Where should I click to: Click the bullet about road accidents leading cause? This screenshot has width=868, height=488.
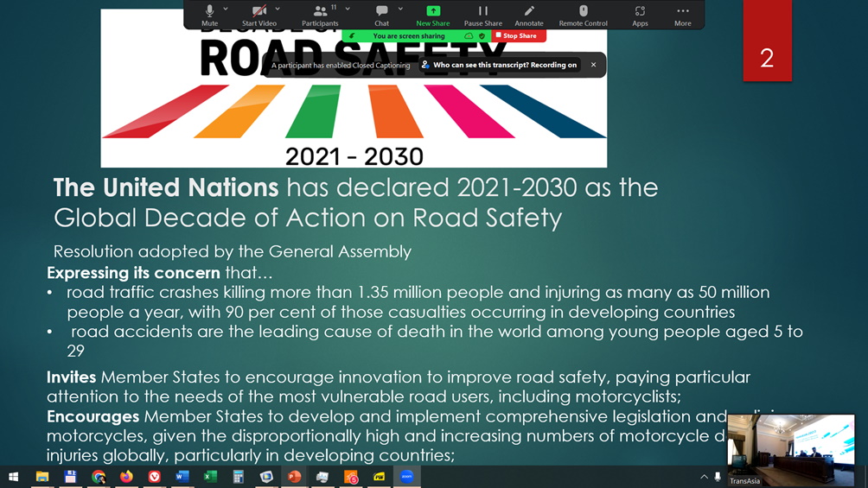[435, 341]
